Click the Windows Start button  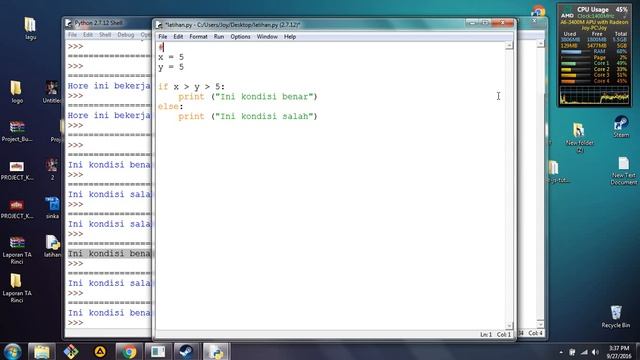[x=12, y=351]
